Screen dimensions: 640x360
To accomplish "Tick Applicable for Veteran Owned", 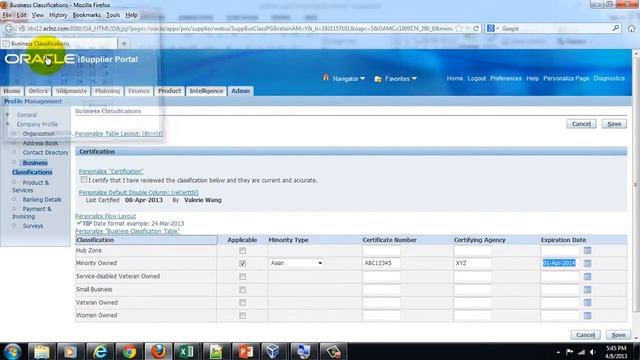I will point(242,303).
